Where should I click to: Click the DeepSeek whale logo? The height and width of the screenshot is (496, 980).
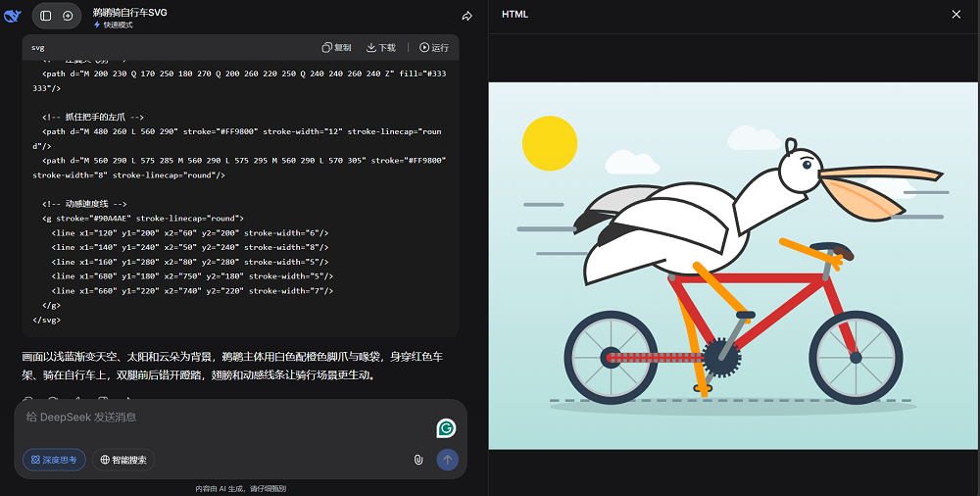point(13,16)
